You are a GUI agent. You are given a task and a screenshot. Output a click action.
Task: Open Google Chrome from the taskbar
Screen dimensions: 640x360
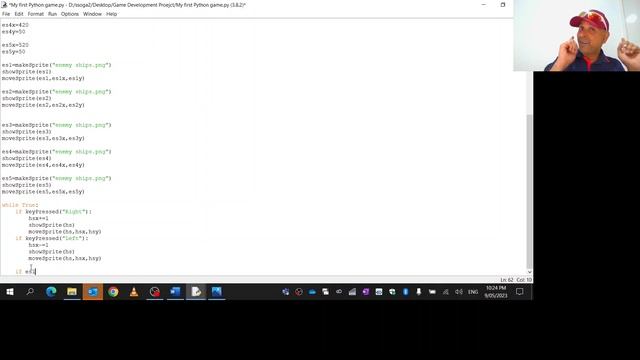click(x=113, y=291)
